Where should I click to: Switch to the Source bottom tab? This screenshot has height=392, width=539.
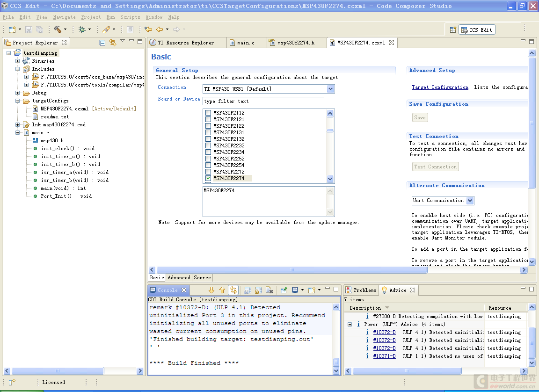pos(202,277)
